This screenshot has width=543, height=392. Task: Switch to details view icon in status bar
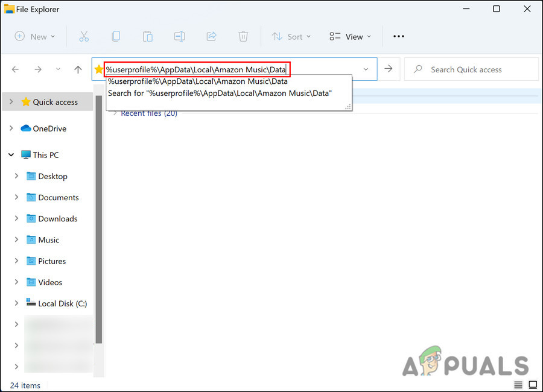(518, 385)
